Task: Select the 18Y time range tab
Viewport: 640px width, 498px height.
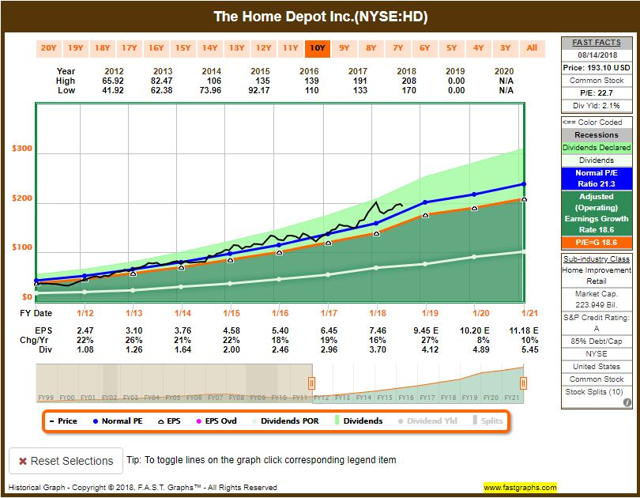Action: point(102,48)
